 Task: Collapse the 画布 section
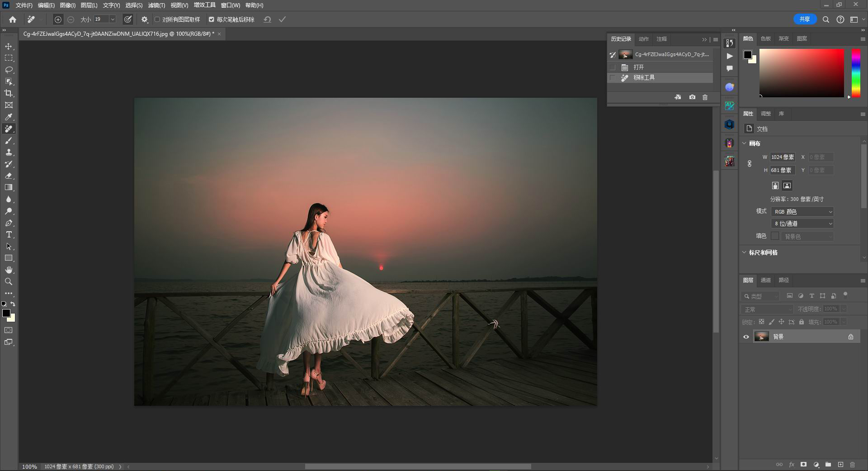[744, 143]
